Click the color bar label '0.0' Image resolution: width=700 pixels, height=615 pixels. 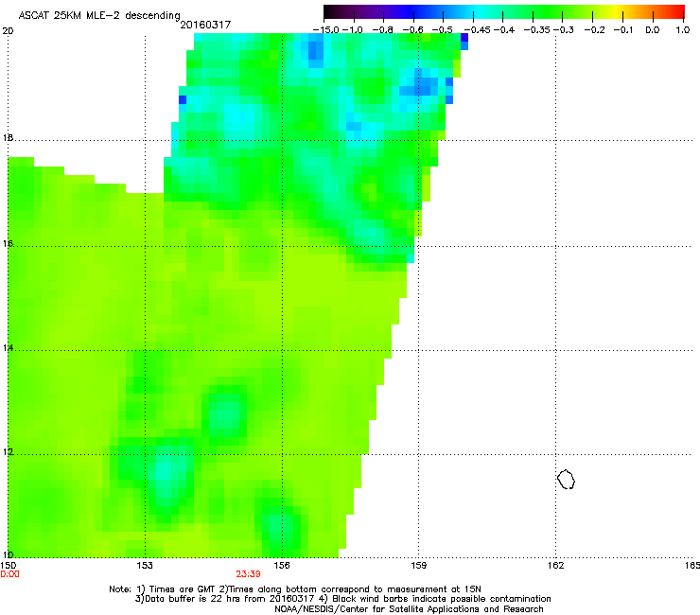point(653,30)
